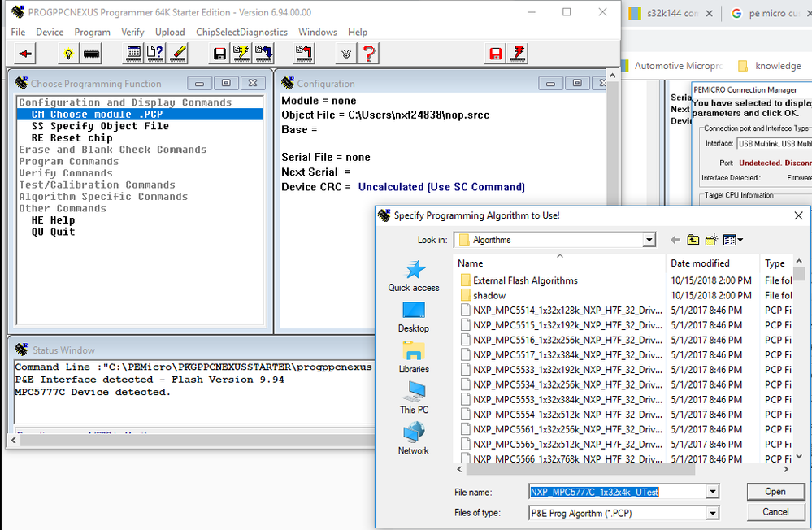This screenshot has width=812, height=530.
Task: Expand the Look in Algorithms dropdown
Action: (x=649, y=240)
